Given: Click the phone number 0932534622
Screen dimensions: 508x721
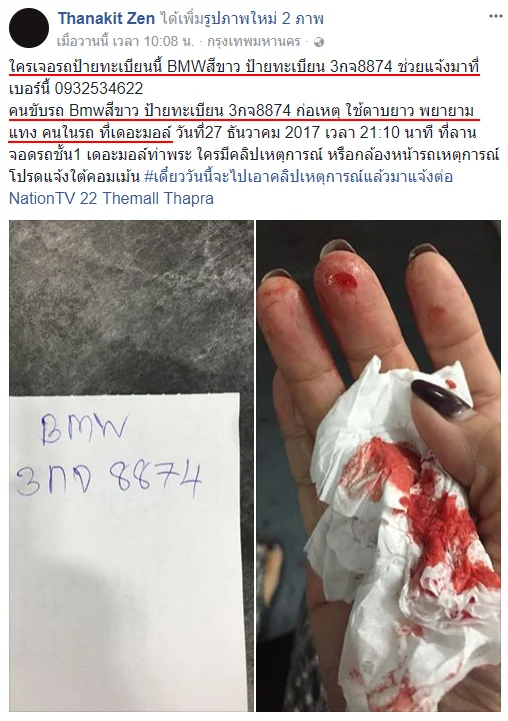Looking at the screenshot, I should pos(98,88).
